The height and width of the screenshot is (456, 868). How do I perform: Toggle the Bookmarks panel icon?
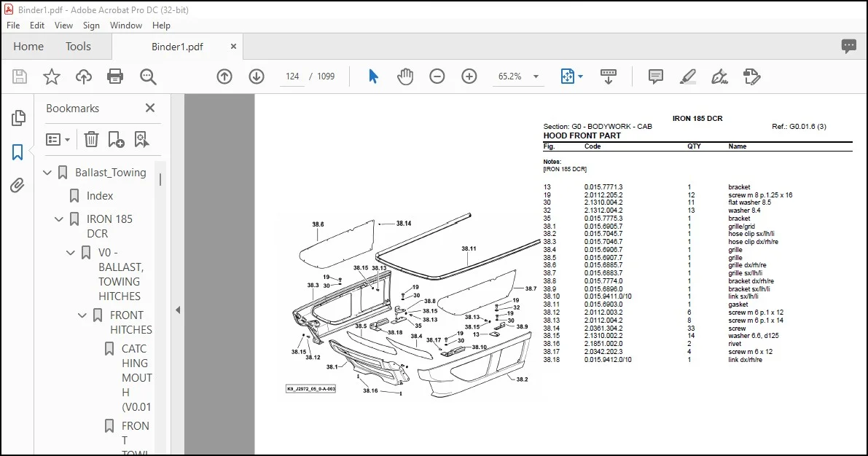pyautogui.click(x=17, y=152)
